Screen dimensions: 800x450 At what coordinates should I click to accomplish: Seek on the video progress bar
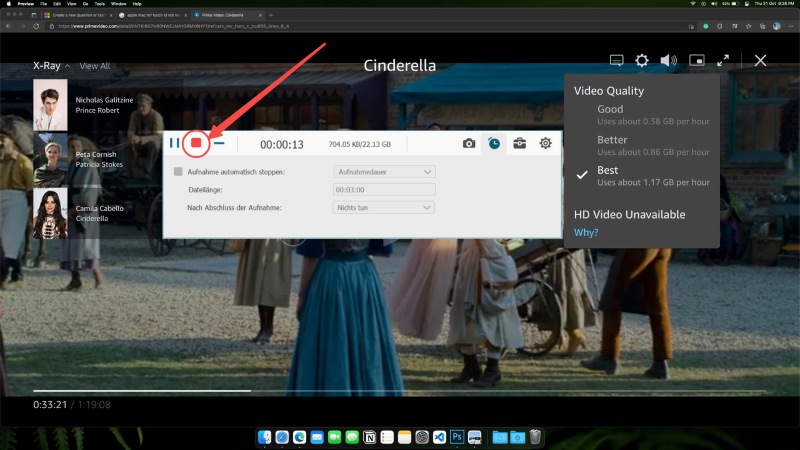point(399,391)
